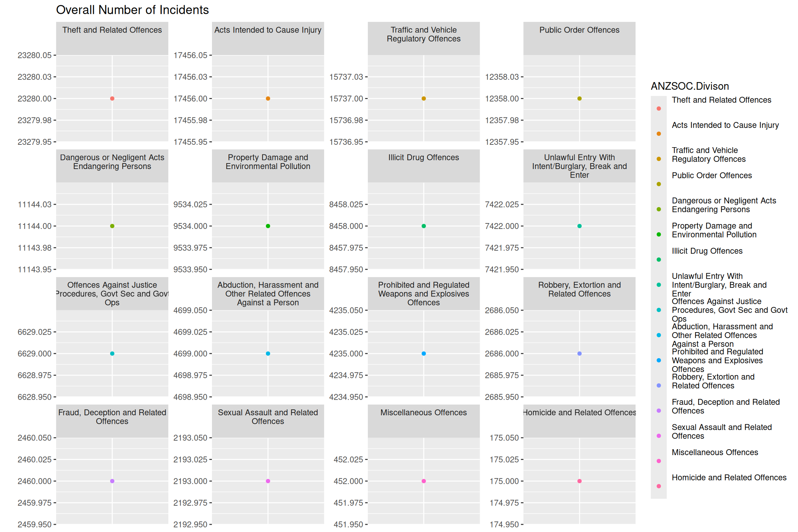The image size is (798, 532).
Task: Click legend dot for Fraud, Deception and Related Offences
Action: pos(659,411)
